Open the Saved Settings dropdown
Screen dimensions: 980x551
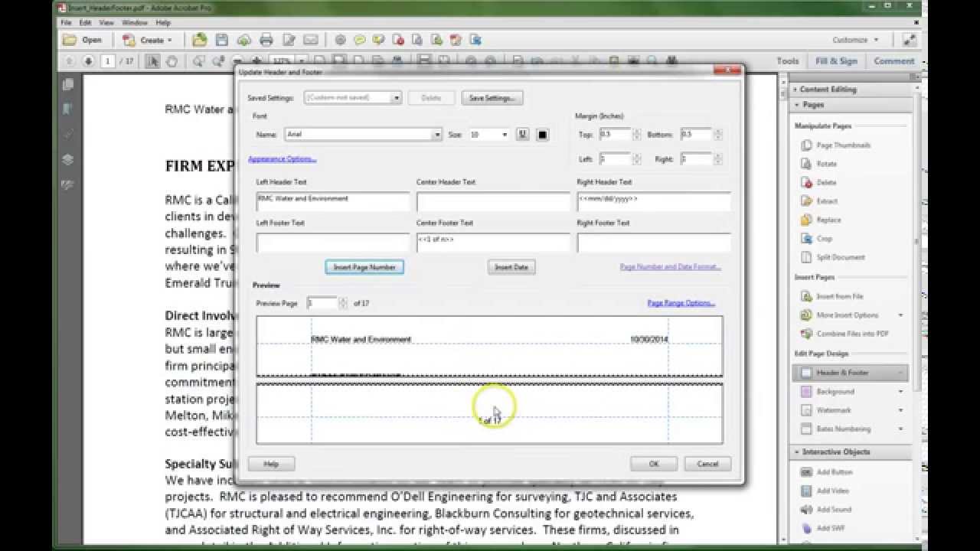pos(397,98)
